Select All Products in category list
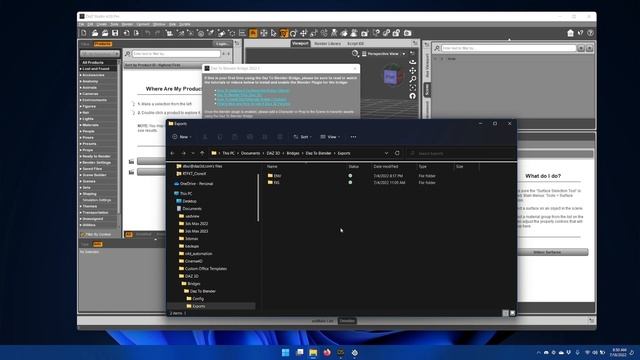Screen dimensions: 640x360 (93, 62)
